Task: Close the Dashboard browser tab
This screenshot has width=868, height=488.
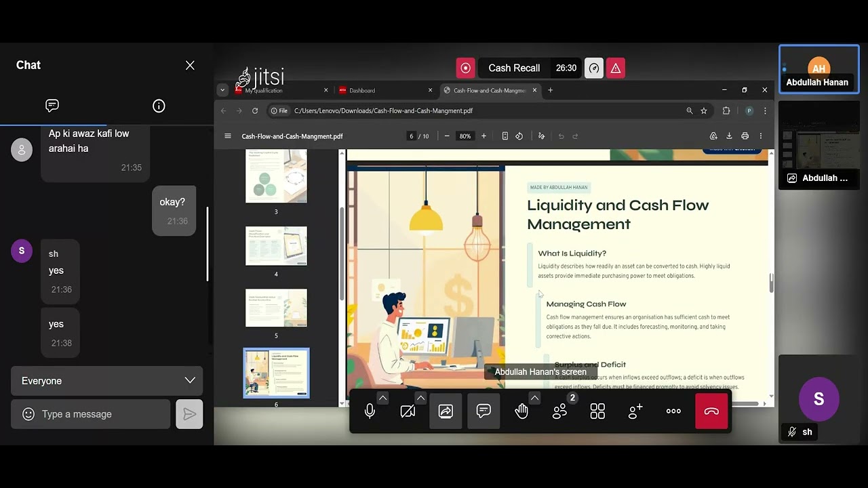Action: click(x=430, y=90)
